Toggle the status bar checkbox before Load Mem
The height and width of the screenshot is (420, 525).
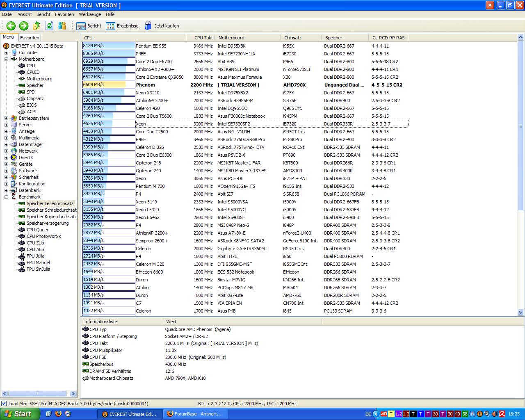tap(4, 404)
